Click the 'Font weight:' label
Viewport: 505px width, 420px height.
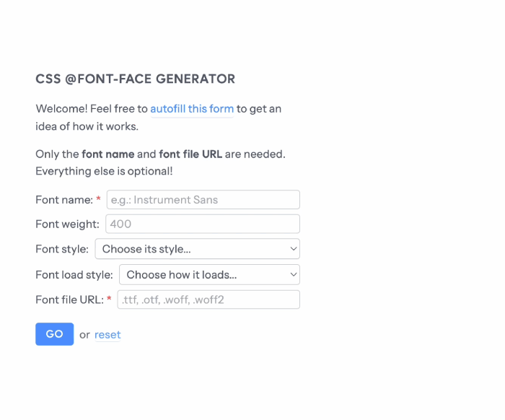[67, 224]
